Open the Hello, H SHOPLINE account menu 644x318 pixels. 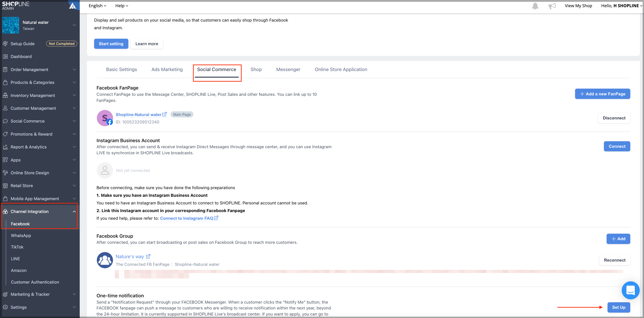coord(622,6)
